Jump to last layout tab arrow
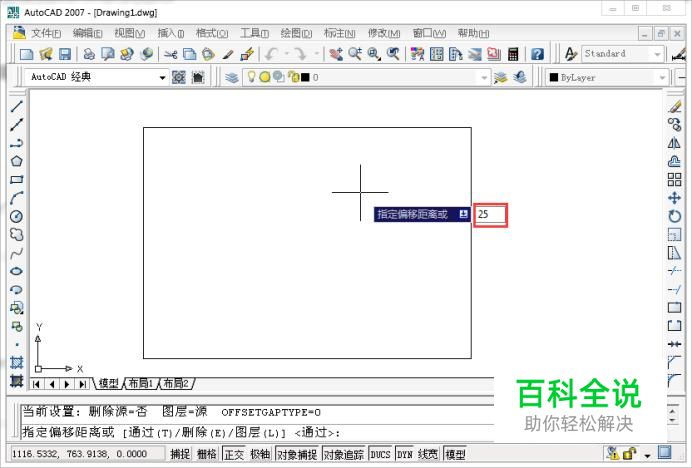 coord(82,384)
